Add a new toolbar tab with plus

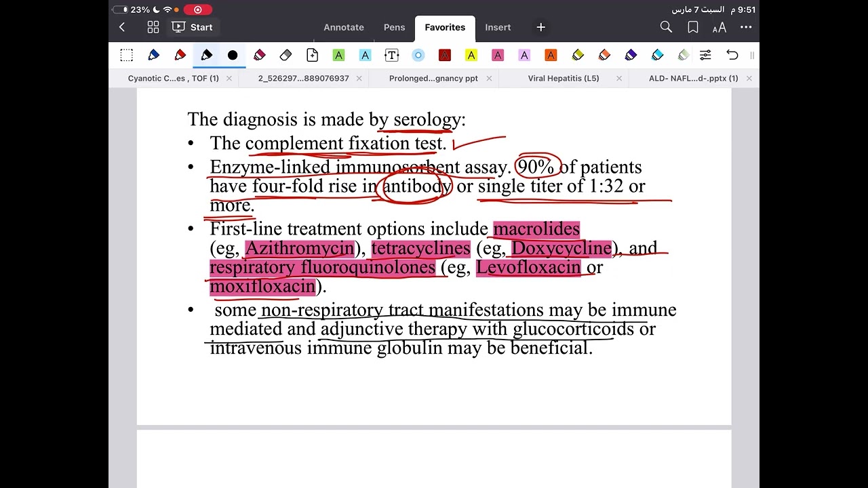click(541, 27)
